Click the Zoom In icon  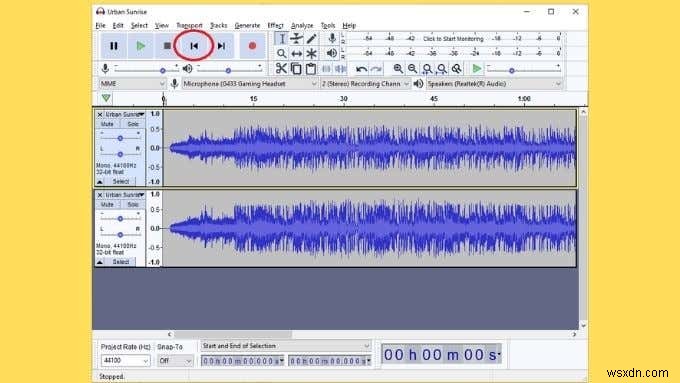click(x=398, y=69)
